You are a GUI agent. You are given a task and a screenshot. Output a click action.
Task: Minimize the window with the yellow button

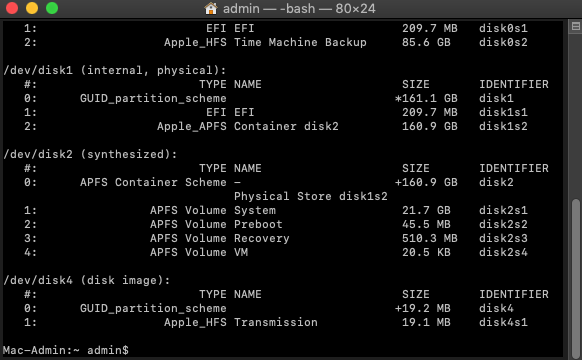32,8
